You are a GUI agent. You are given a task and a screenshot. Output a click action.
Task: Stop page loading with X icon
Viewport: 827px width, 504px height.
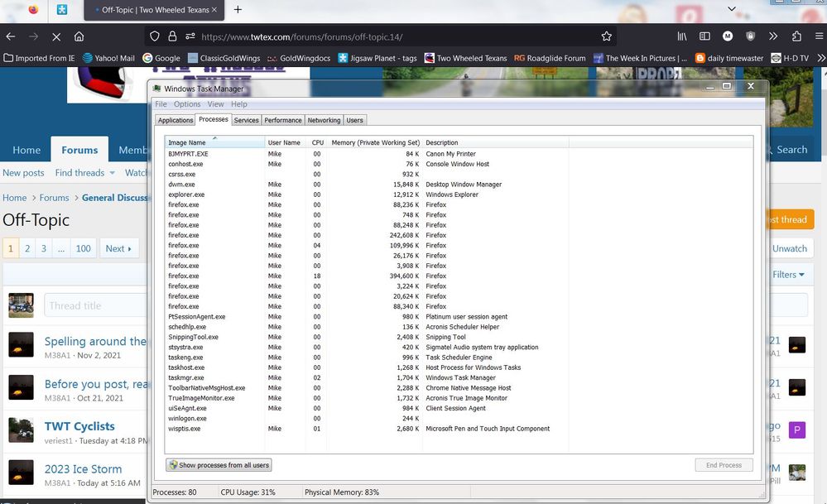tap(56, 37)
